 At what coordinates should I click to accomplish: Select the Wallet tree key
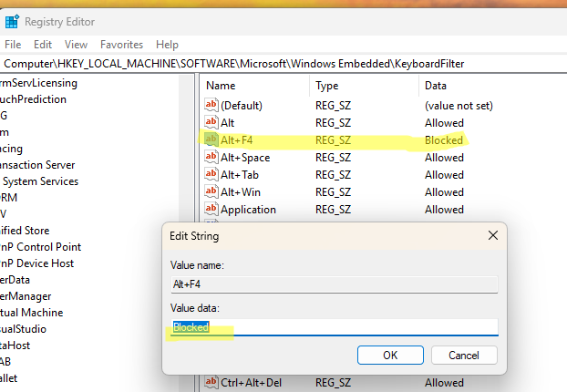(9, 378)
